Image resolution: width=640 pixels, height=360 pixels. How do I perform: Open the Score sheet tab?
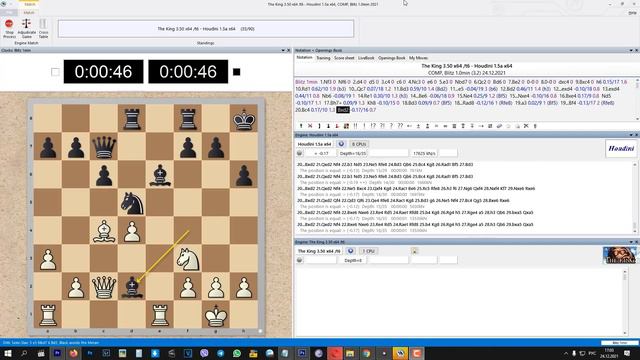(x=344, y=58)
